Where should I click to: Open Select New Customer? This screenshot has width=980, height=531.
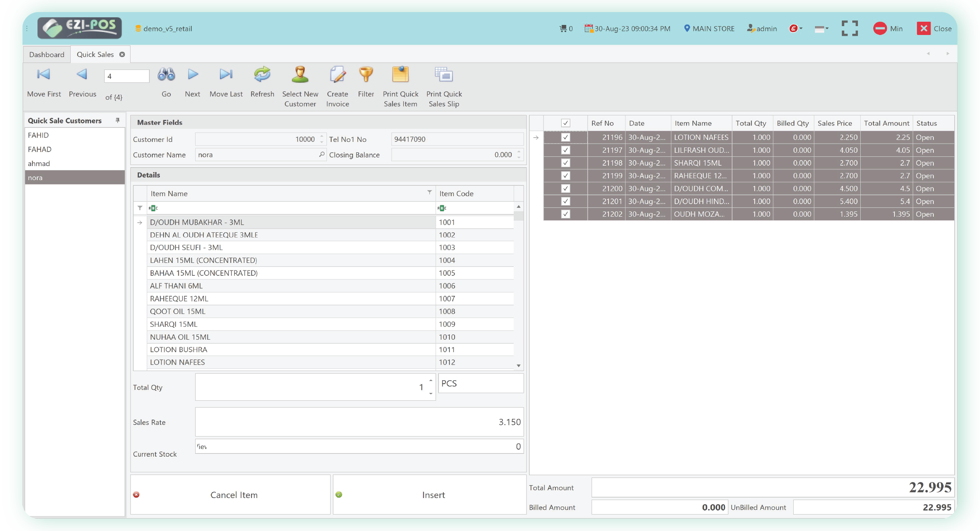[300, 75]
